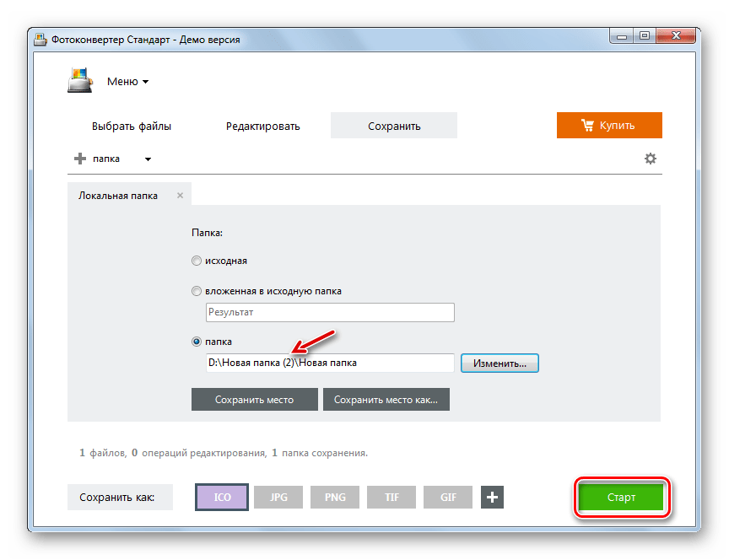Click the Сохранить как: label
Screen dimensions: 729x560
[120, 498]
